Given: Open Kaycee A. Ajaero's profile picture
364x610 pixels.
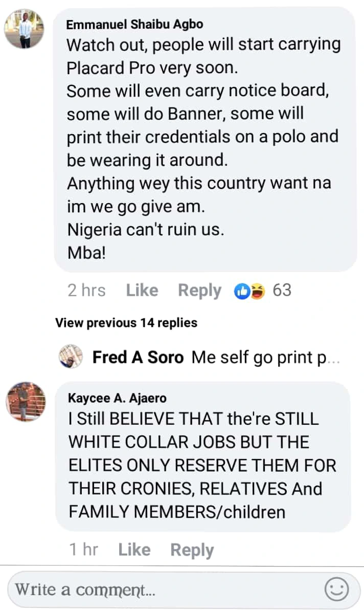Looking at the screenshot, I should tap(26, 402).
